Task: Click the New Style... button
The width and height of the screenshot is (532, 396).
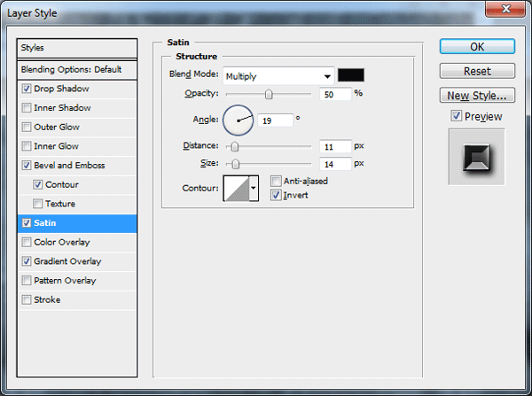Action: (477, 96)
